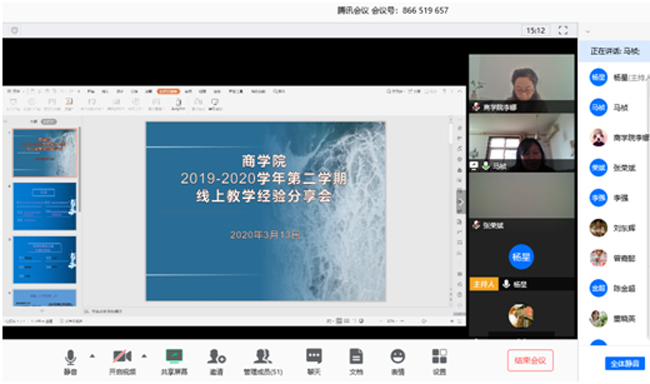Start screen sharing via 共享屏幕
Image resolution: width=650 pixels, height=384 pixels.
click(174, 362)
